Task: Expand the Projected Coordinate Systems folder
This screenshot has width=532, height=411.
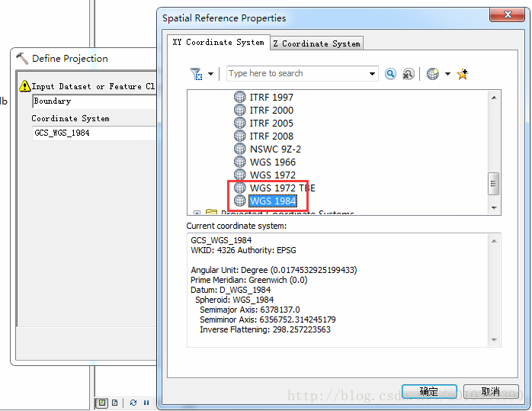Action: [197, 213]
